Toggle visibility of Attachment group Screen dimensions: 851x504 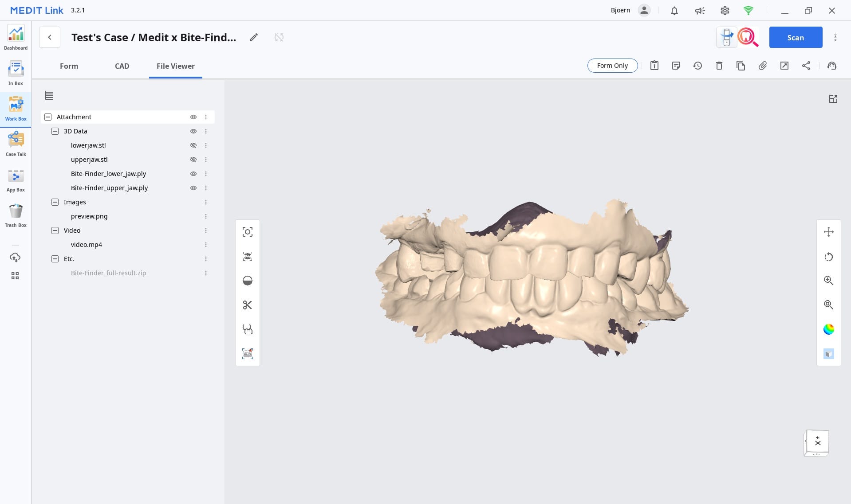point(193,117)
